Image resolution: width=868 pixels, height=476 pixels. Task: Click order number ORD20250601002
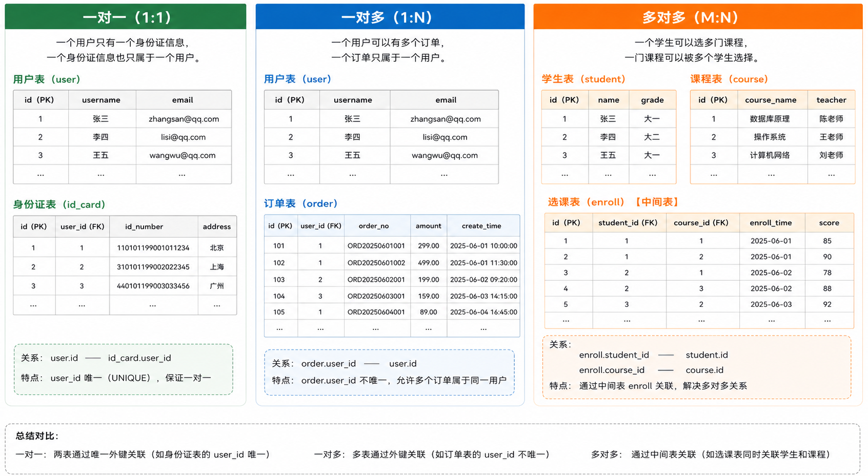(x=376, y=263)
